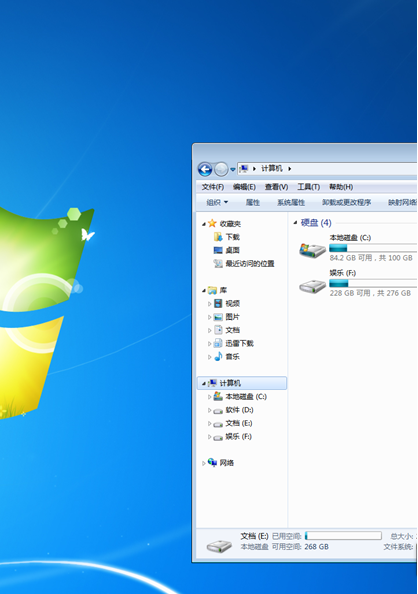This screenshot has height=594, width=418.
Task: Select the 文档 library icon
Action: pos(218,330)
